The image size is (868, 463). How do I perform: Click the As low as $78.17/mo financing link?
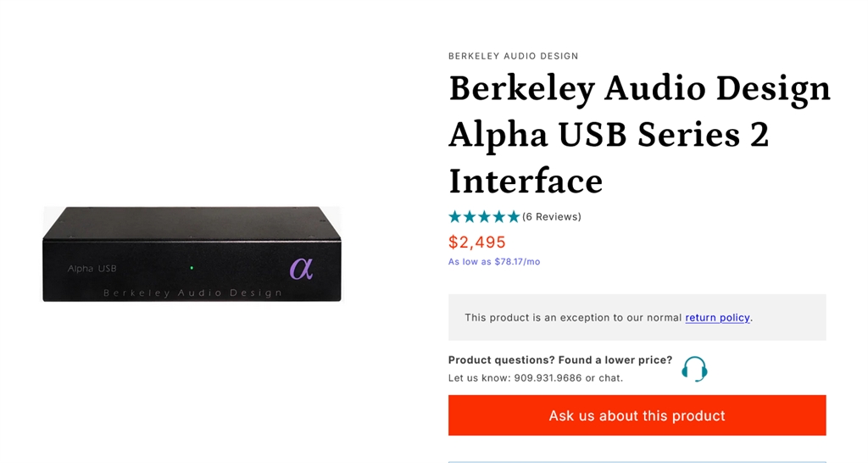pyautogui.click(x=494, y=262)
